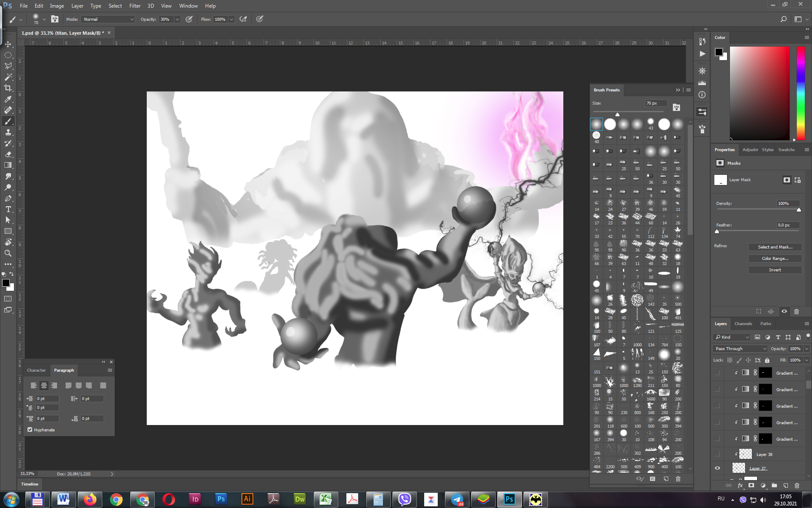Select the Elliptical Marquee tool

[x=8, y=55]
